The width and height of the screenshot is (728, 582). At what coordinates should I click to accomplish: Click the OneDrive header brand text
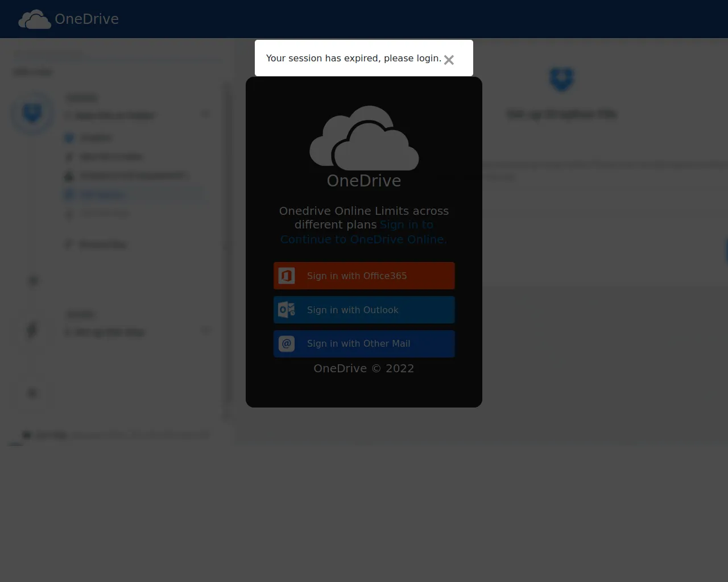[x=86, y=19]
